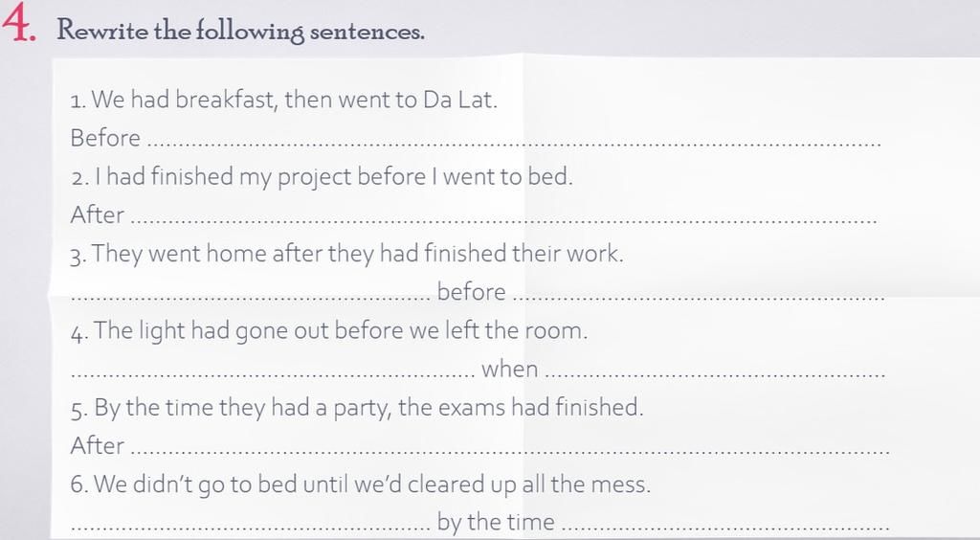
Task: Click the blank line right of 'by the time'
Action: [x=725, y=529]
